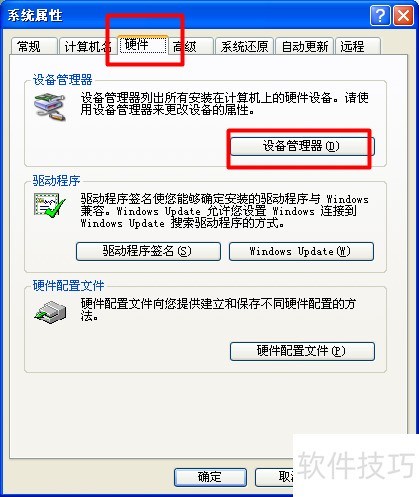Confirm with the 确定 button

[210, 477]
